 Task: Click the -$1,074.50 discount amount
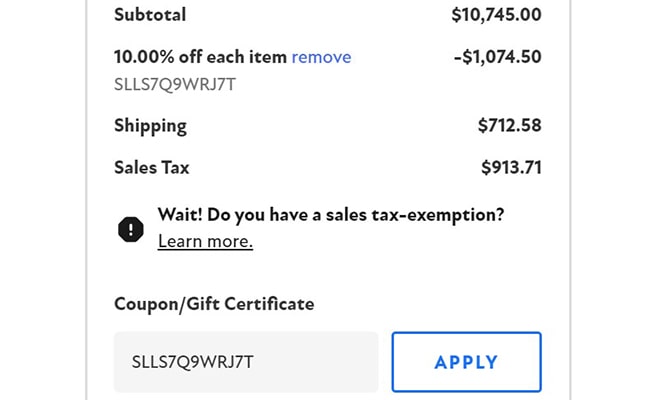pyautogui.click(x=497, y=57)
